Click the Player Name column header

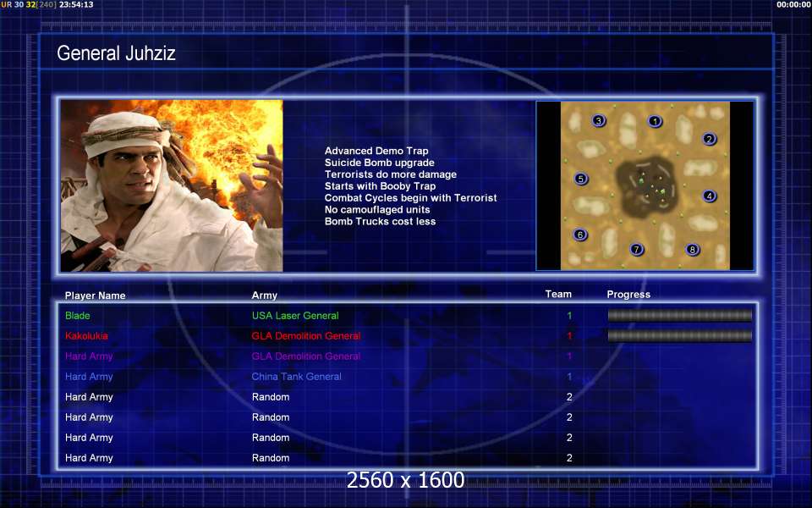coord(96,295)
